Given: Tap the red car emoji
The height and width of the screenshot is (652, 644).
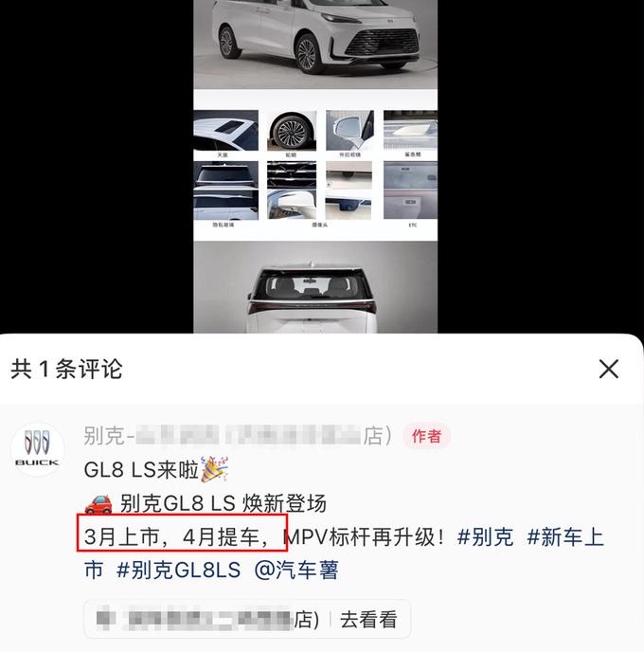Looking at the screenshot, I should click(98, 504).
